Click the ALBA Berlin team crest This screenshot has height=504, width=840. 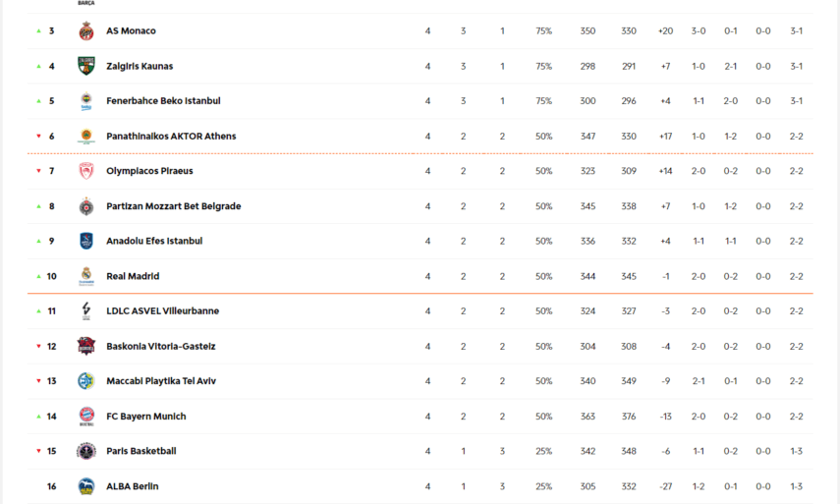(x=86, y=486)
